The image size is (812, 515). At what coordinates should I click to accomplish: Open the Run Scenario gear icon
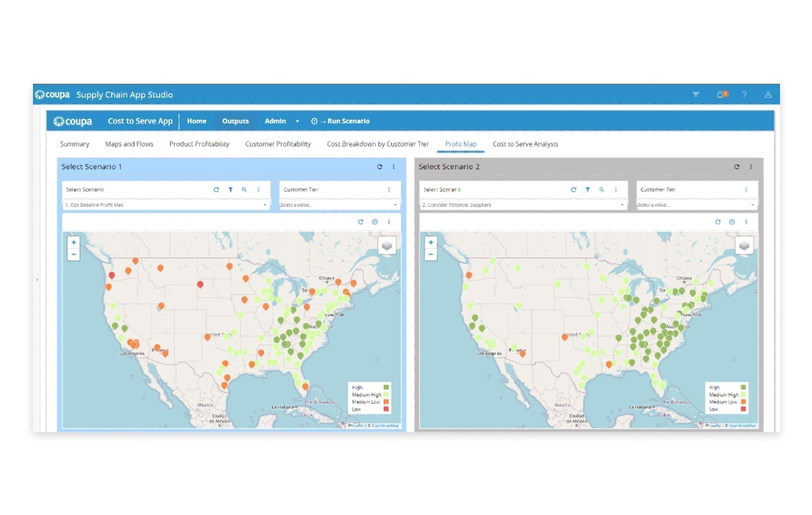point(314,121)
